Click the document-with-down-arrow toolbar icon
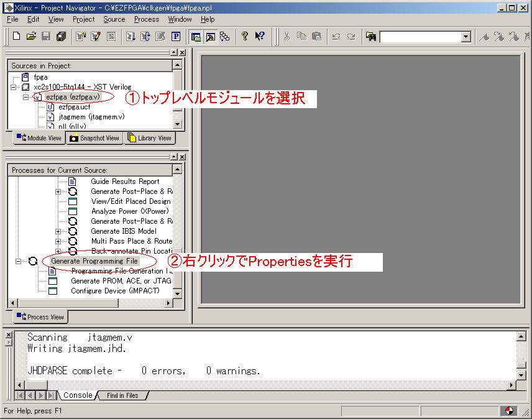Viewport: 532px width, 419px height. tap(131, 36)
